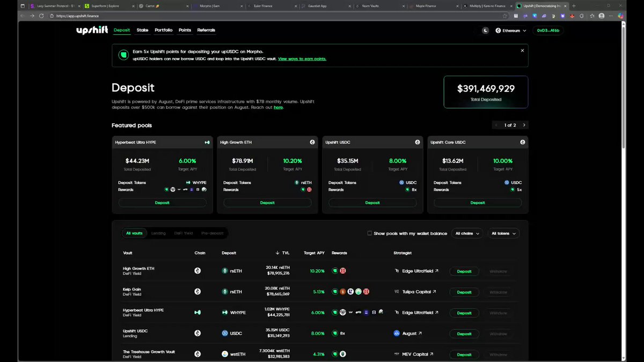Screen dimensions: 644x362
Task: Click Hyperbeat Ultra HYPE row chain icon
Action: click(197, 312)
